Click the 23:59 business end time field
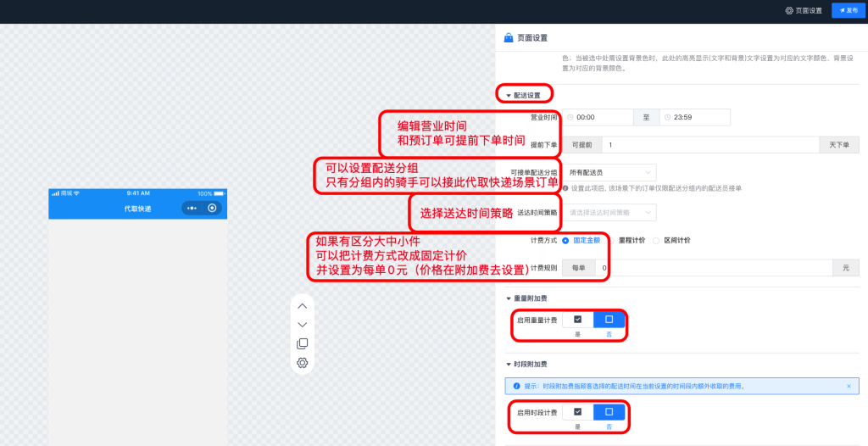This screenshot has width=868, height=446. pyautogui.click(x=695, y=117)
